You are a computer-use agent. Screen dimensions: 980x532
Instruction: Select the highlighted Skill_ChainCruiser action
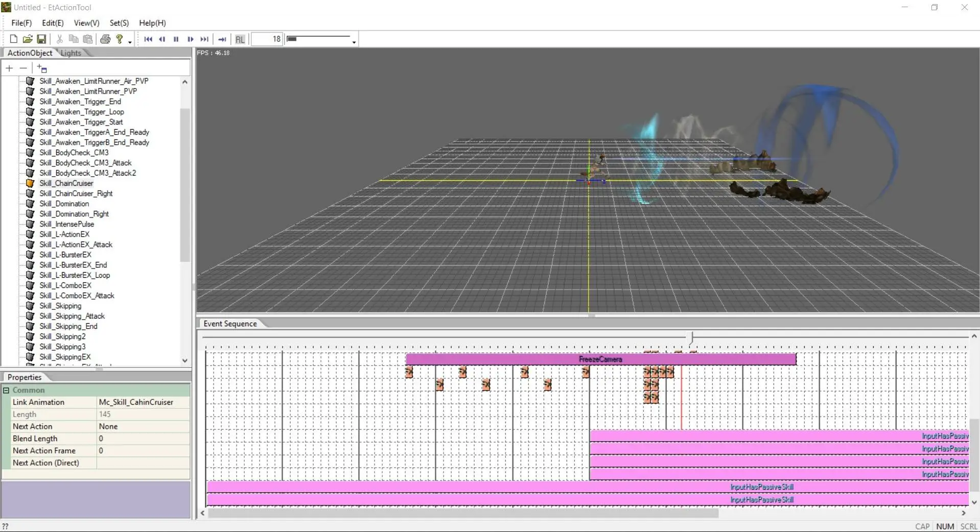(x=66, y=183)
